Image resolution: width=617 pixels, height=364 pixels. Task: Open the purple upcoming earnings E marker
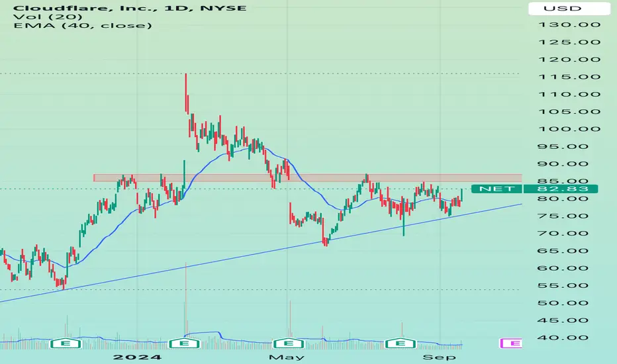[x=511, y=343]
